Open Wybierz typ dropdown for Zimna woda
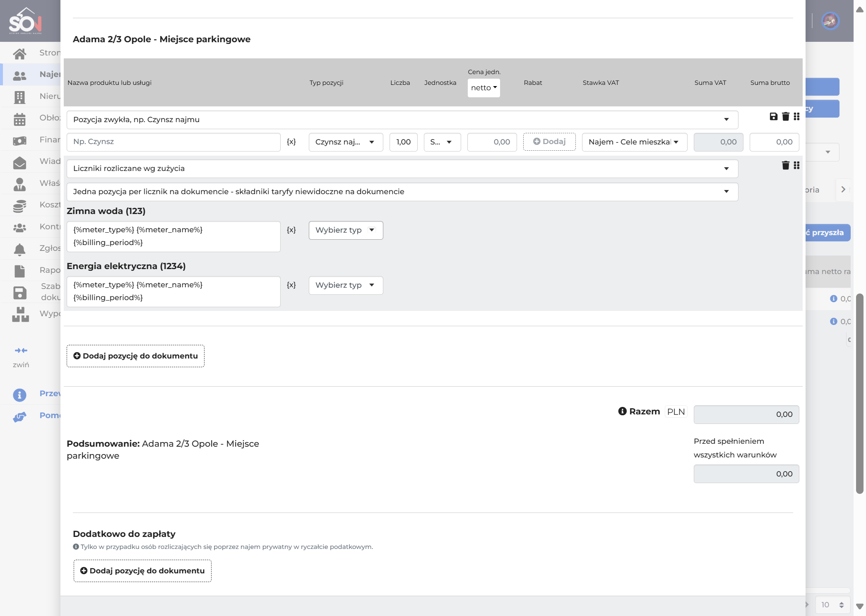Screen dimensions: 866x616 (x=346, y=230)
